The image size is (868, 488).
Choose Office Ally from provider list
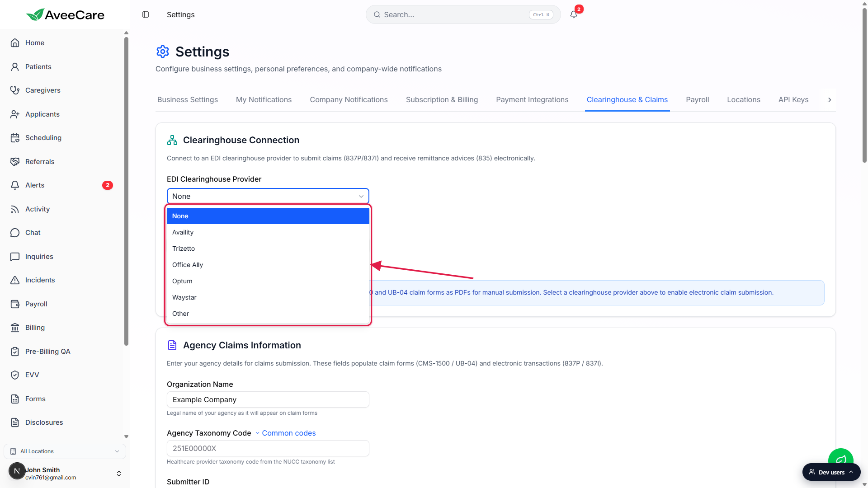point(268,265)
